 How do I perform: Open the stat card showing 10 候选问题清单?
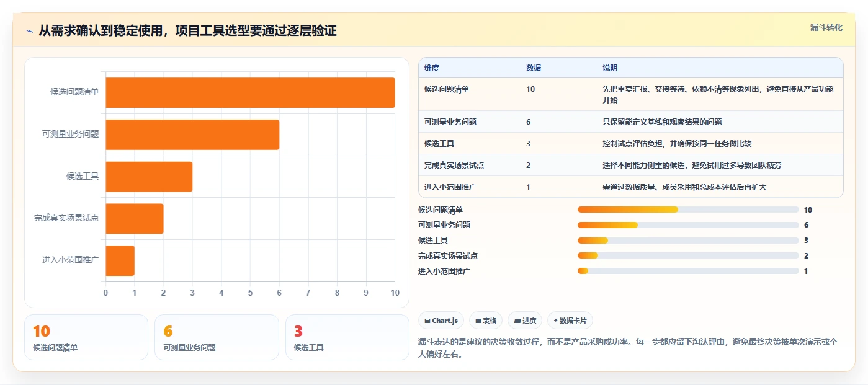86,337
